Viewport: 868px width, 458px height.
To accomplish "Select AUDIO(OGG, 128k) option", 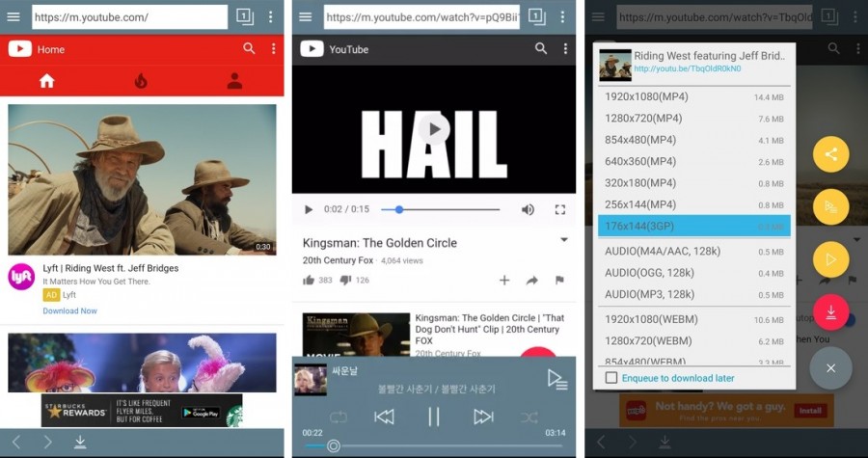I will coord(694,273).
